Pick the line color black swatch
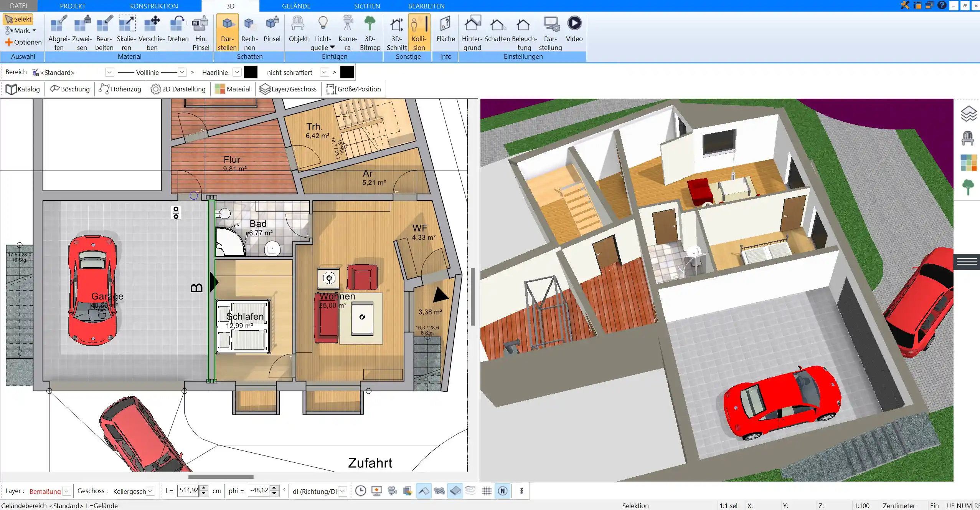This screenshot has width=980, height=510. point(251,72)
